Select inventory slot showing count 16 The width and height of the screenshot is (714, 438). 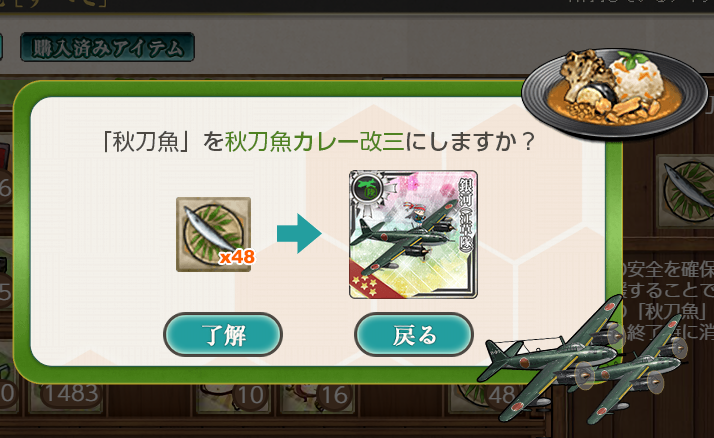coord(318,395)
